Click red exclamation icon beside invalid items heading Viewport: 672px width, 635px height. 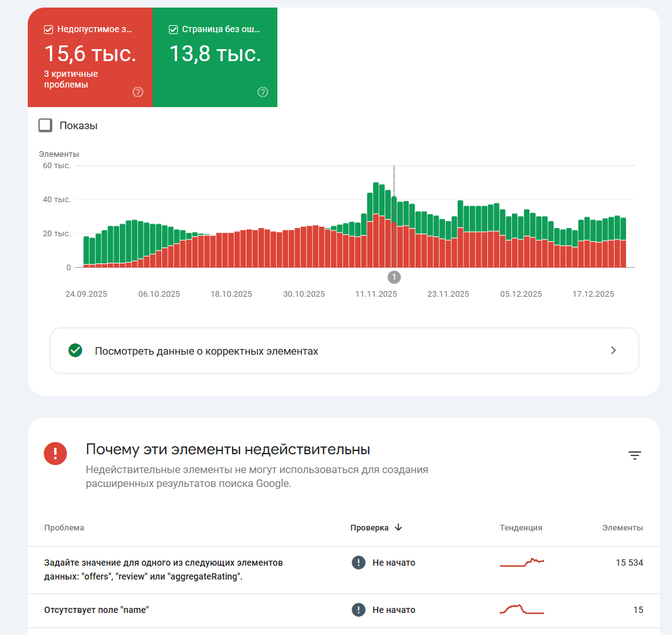point(55,454)
